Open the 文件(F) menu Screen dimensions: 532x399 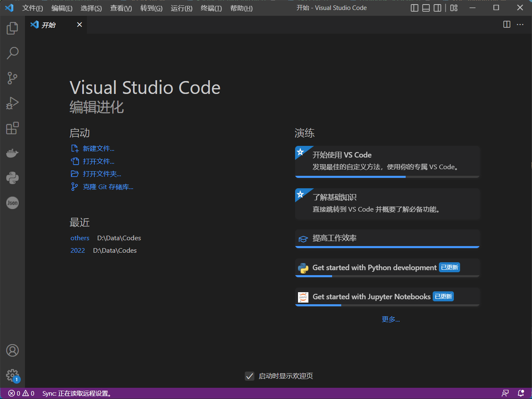click(x=32, y=8)
